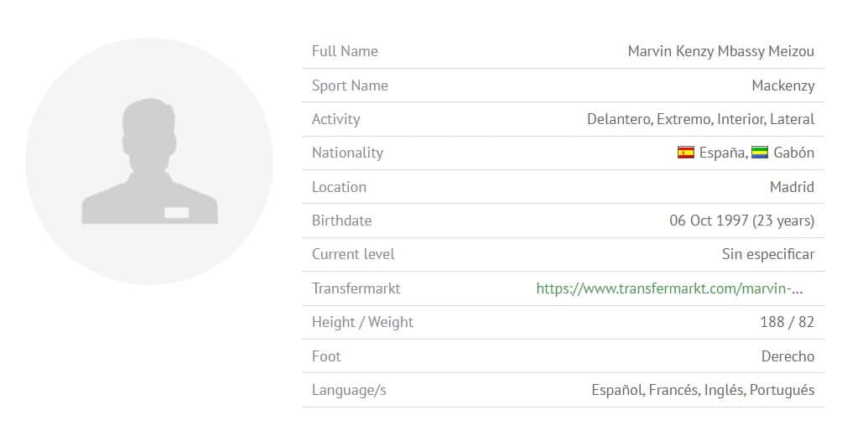
Task: Click the Location value Madrid
Action: click(x=793, y=187)
